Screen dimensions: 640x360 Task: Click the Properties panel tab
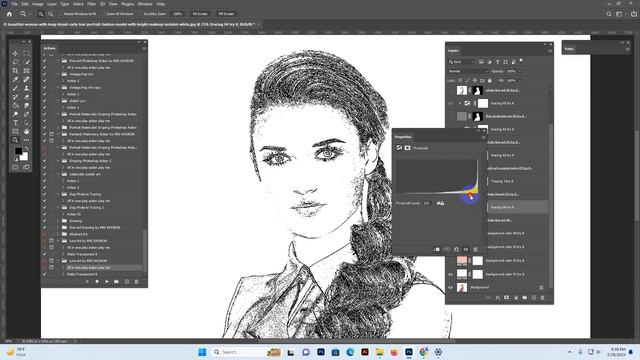coord(403,137)
